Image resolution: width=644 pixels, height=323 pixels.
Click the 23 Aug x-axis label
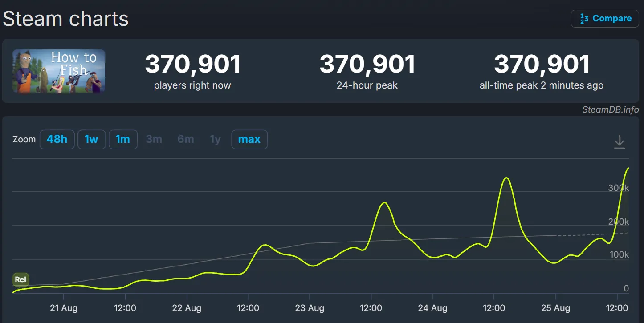[x=310, y=308]
